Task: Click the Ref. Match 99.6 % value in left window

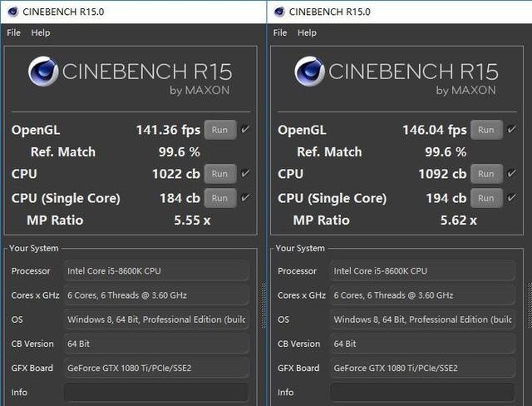Action: (x=180, y=152)
